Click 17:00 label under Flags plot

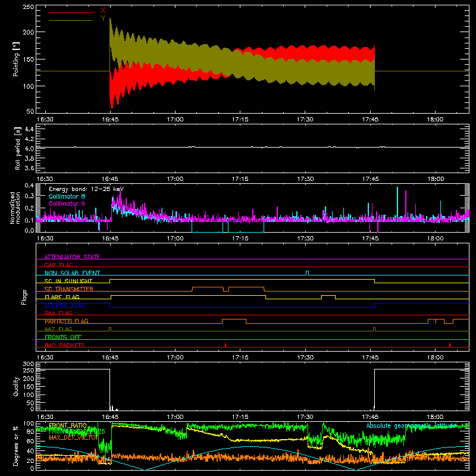click(175, 358)
